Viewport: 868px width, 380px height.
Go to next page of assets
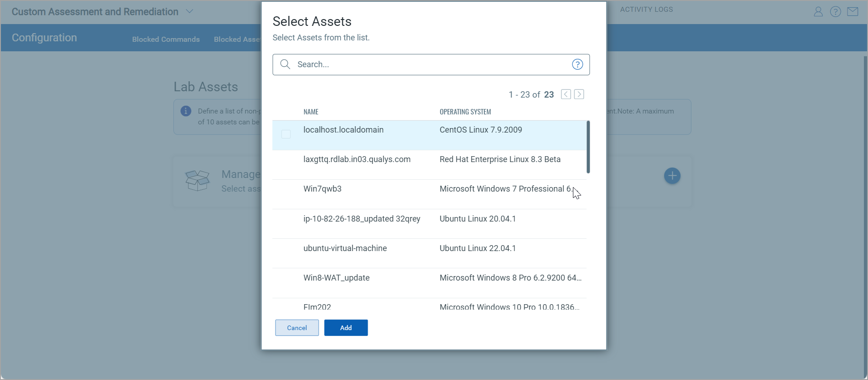pos(579,94)
